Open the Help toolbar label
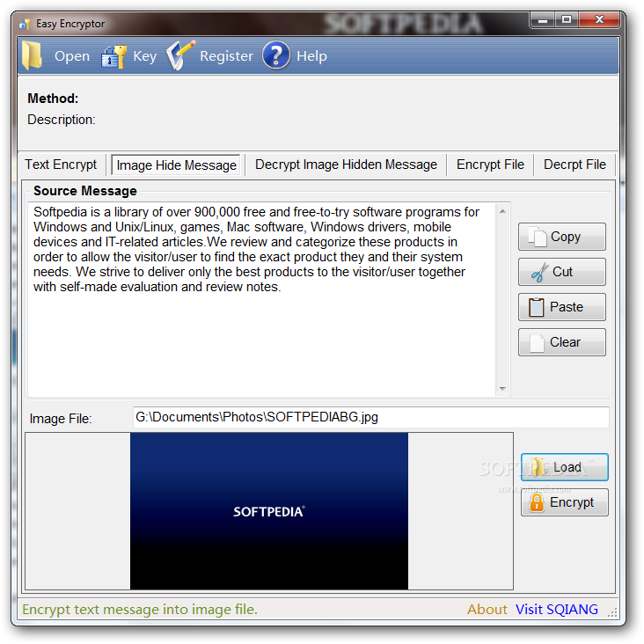 [x=311, y=55]
